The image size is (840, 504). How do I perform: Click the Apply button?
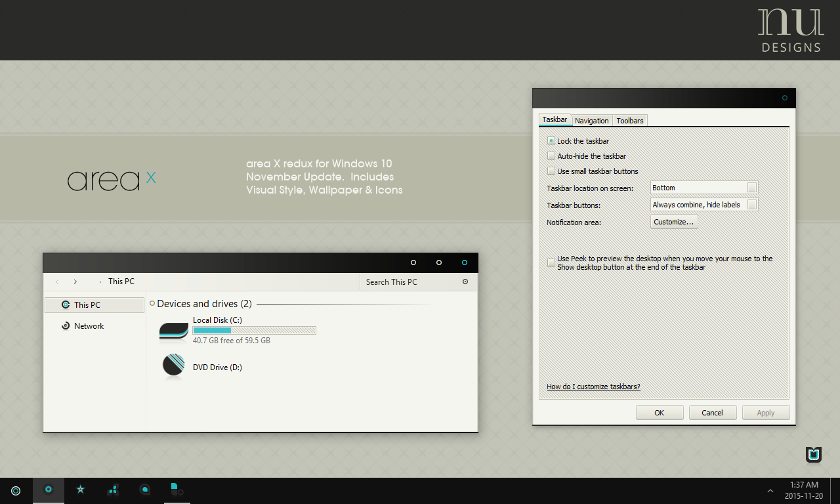(x=766, y=413)
